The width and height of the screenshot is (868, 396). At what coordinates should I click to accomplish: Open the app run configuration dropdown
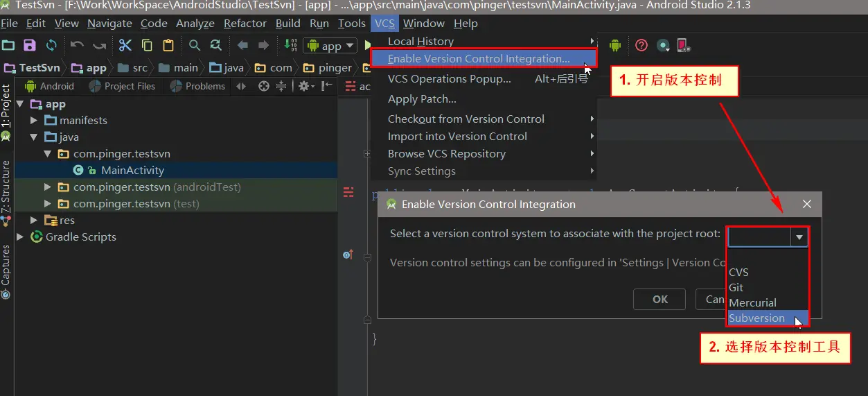coord(331,46)
